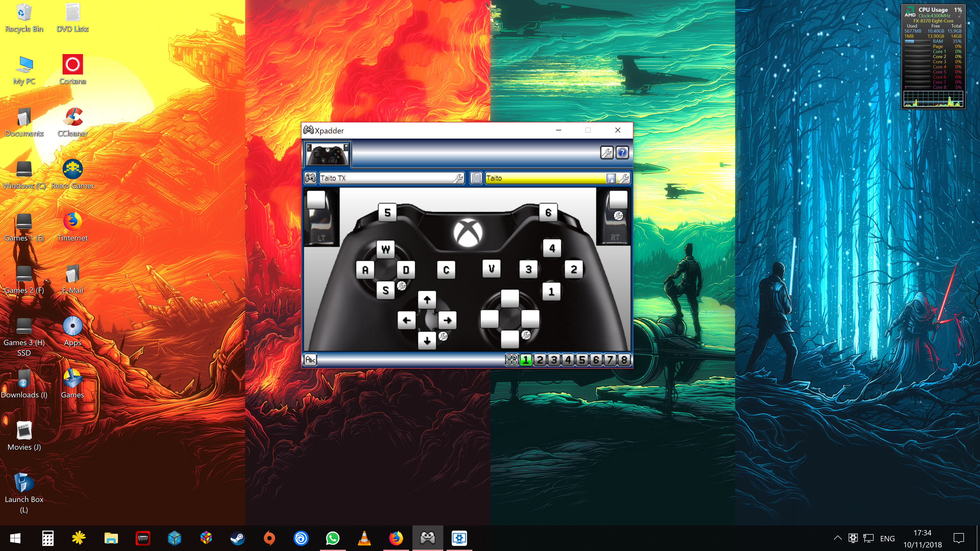Open D-pad settings wrench

[443, 336]
